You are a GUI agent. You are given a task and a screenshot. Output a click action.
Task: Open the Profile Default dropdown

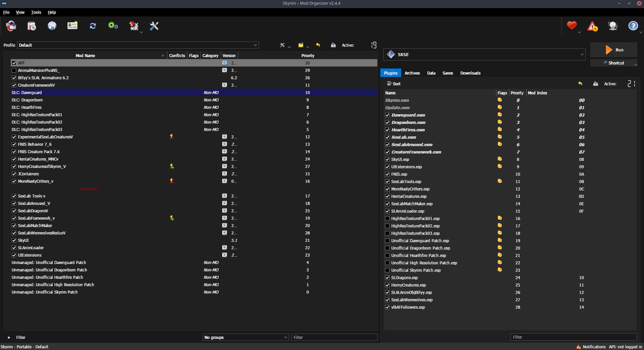[138, 45]
